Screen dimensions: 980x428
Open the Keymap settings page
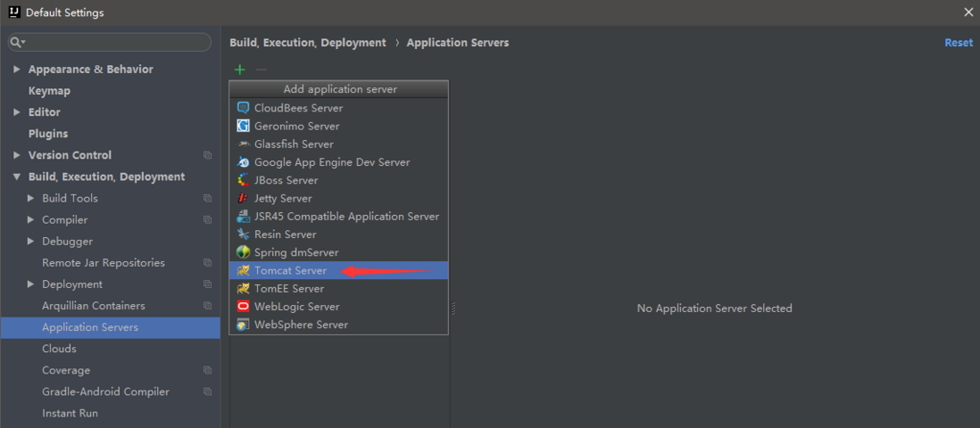(49, 91)
